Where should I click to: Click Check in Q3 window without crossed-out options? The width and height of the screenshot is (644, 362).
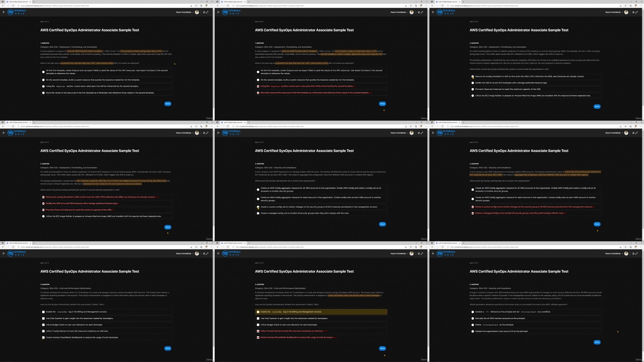pos(382,224)
